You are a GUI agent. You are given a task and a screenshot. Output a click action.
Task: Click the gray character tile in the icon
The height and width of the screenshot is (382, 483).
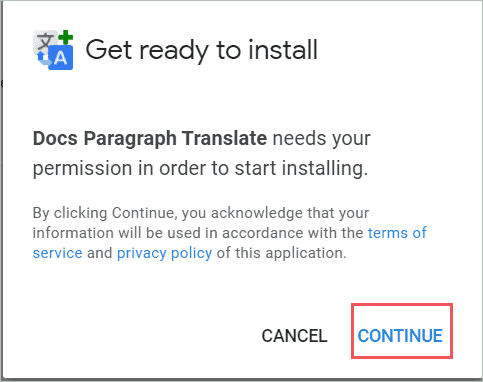click(45, 42)
